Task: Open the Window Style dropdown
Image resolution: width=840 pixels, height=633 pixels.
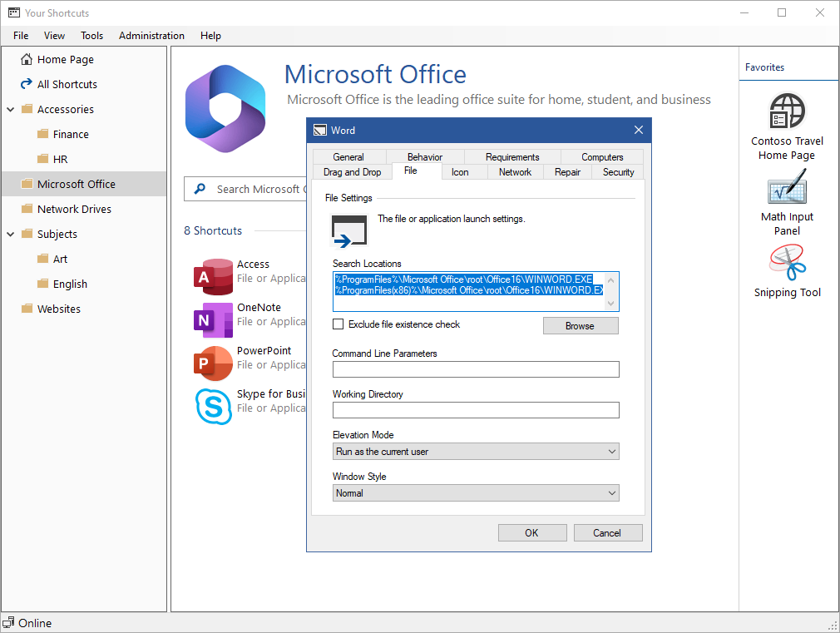Action: point(476,493)
